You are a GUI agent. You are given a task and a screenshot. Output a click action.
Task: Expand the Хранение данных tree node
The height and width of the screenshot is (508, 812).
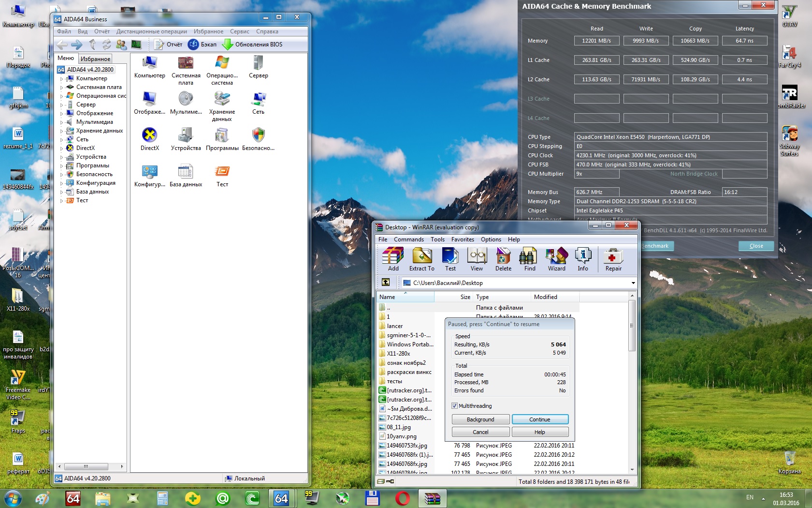click(x=61, y=131)
